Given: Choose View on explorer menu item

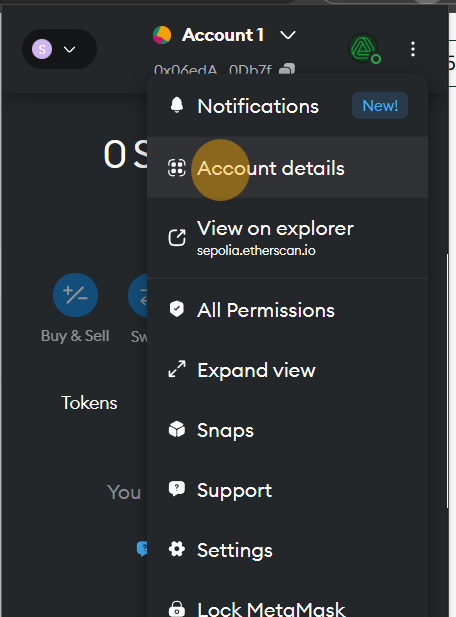Looking at the screenshot, I should pyautogui.click(x=288, y=237).
